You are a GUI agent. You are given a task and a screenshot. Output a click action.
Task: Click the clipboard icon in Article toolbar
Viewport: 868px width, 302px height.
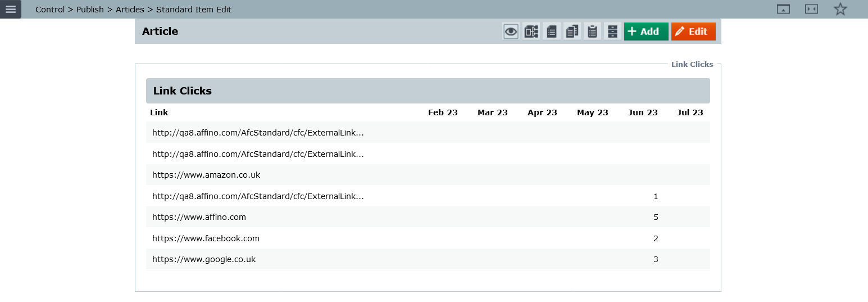tap(592, 31)
